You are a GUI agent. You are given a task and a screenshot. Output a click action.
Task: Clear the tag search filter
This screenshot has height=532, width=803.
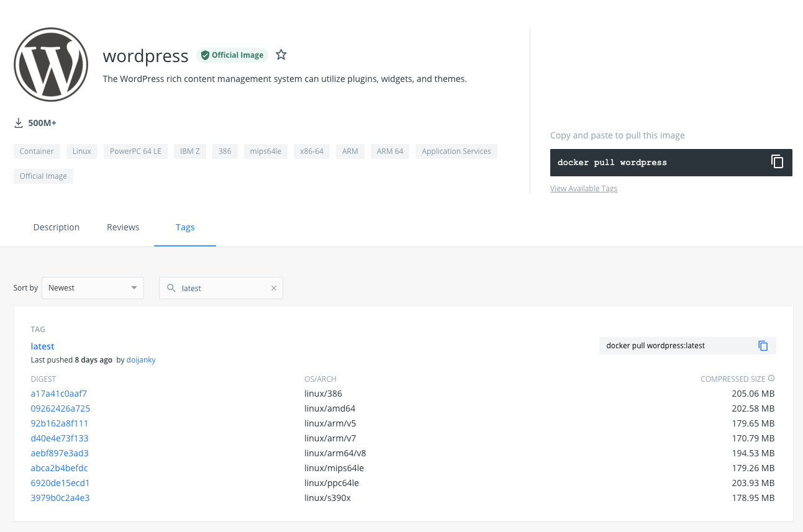tap(274, 288)
